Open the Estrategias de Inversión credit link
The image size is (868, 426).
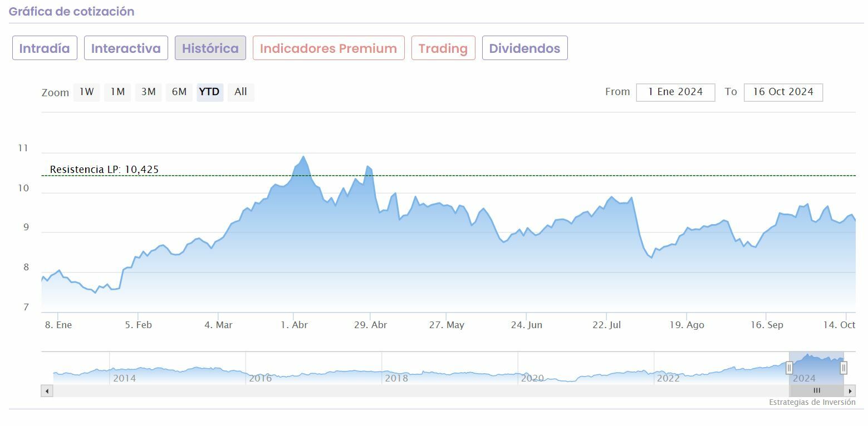(x=812, y=402)
